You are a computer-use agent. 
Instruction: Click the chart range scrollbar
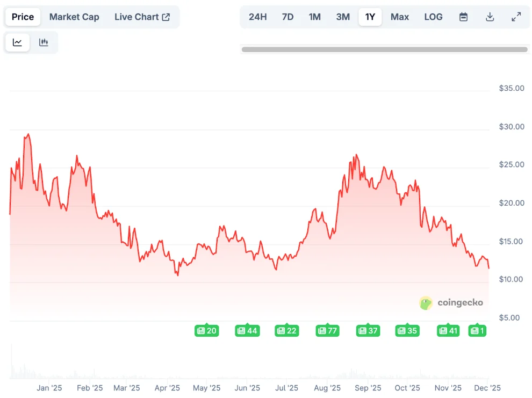click(x=385, y=49)
